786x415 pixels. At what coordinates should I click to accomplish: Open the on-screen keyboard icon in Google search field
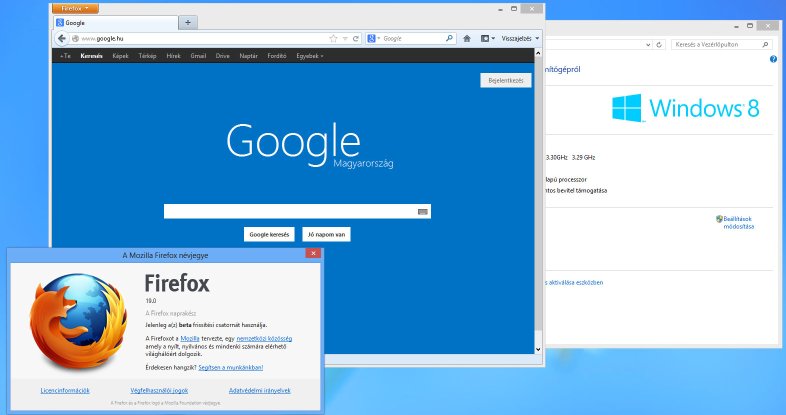[x=423, y=212]
